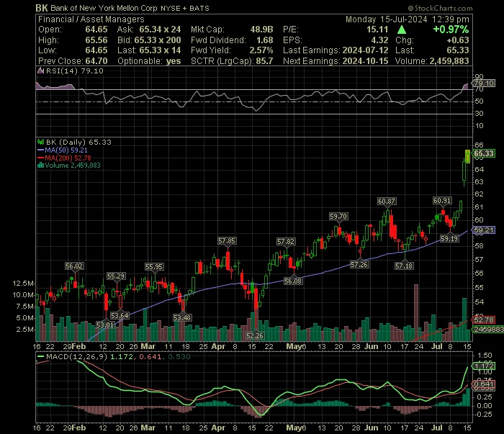Click the 1.172 MACD axis tag
504x434 pixels.
[x=484, y=366]
